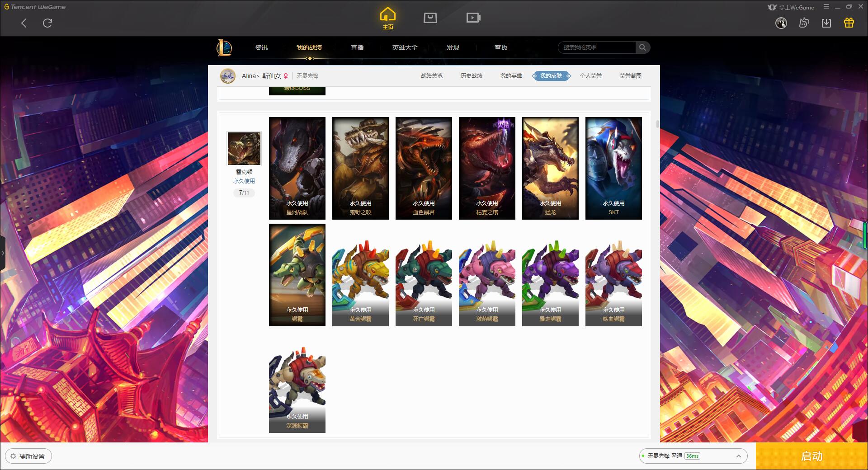Open the friends chat icon at top right
Image resolution: width=868 pixels, height=470 pixels.
804,23
